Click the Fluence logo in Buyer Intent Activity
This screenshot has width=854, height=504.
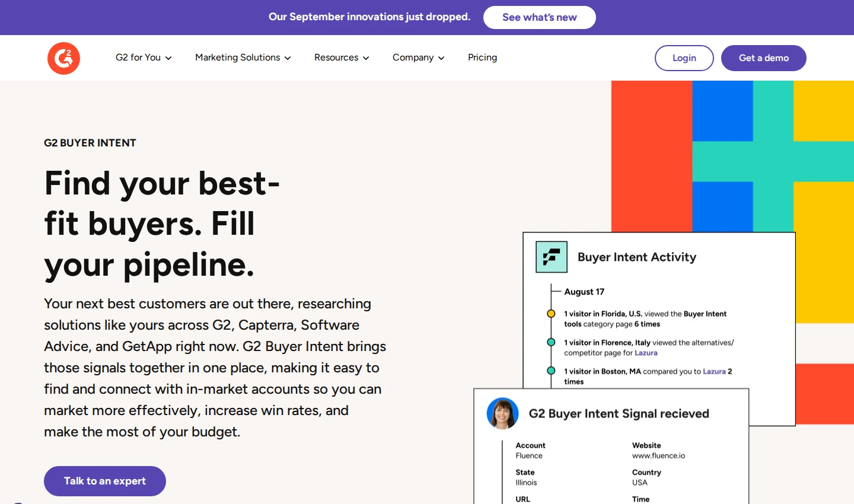552,257
